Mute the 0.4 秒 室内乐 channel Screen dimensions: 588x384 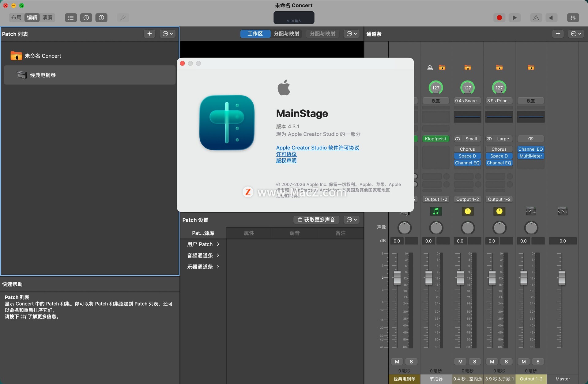460,362
